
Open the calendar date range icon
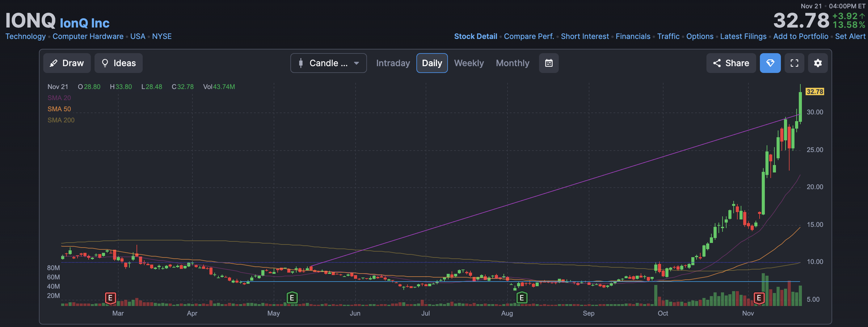[x=549, y=63]
